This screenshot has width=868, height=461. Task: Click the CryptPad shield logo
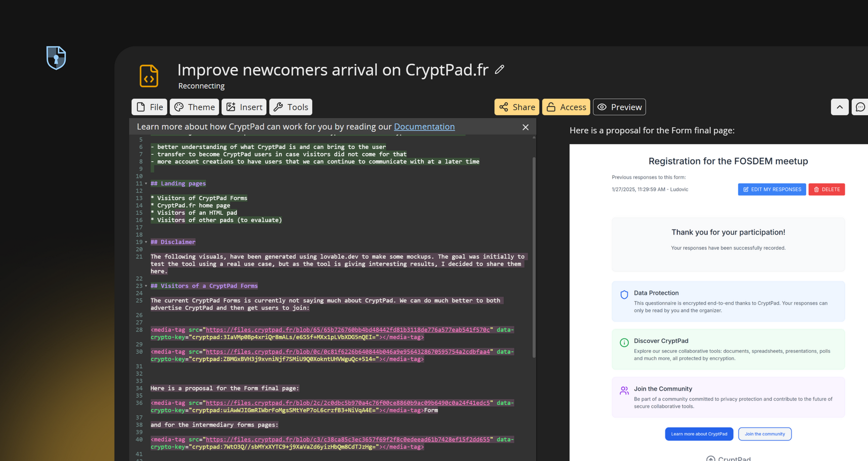pos(56,58)
